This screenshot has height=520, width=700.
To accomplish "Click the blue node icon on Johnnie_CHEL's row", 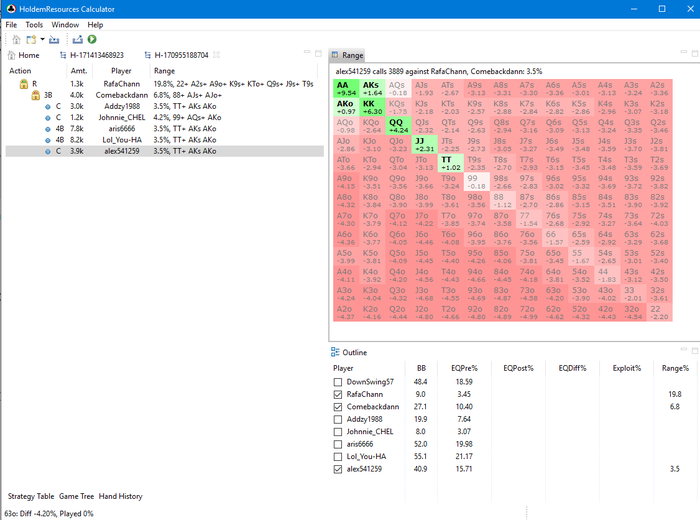I will [x=48, y=118].
